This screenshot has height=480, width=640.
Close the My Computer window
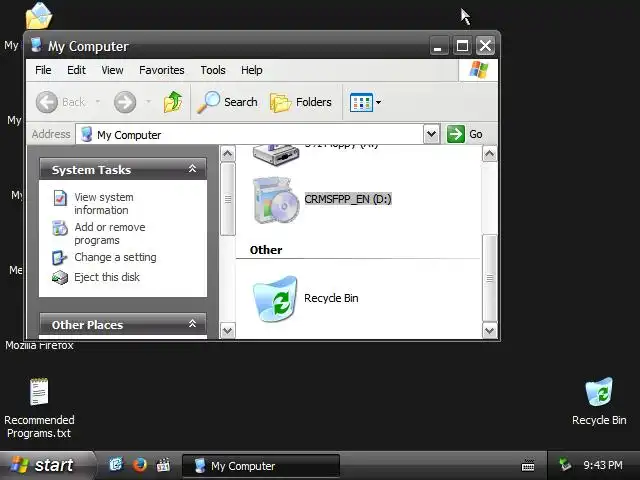click(x=485, y=45)
